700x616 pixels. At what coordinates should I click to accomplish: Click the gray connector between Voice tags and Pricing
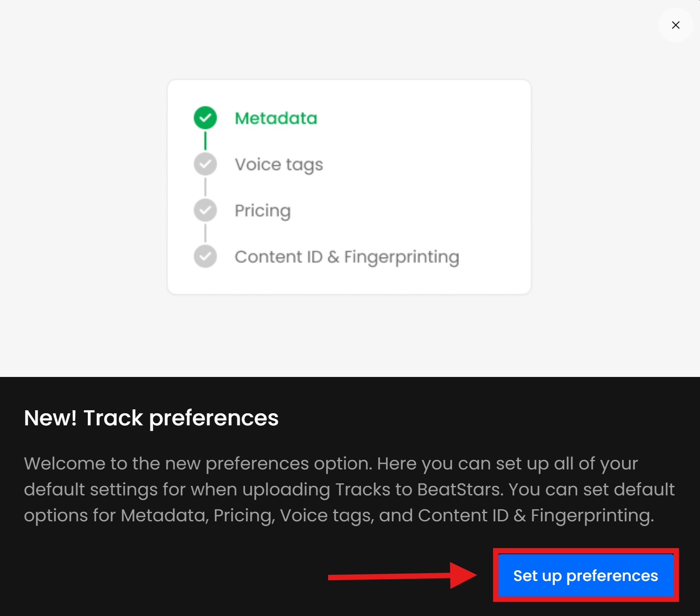coord(205,187)
